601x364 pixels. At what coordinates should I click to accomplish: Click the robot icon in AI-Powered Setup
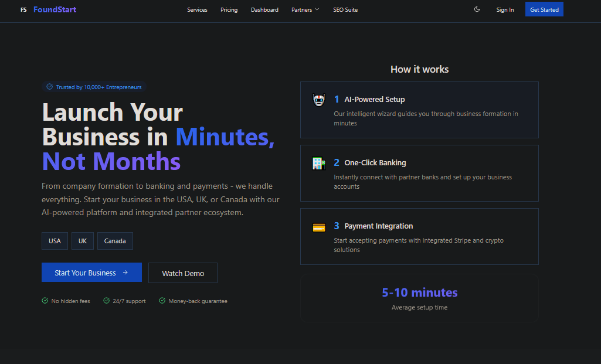coord(318,100)
